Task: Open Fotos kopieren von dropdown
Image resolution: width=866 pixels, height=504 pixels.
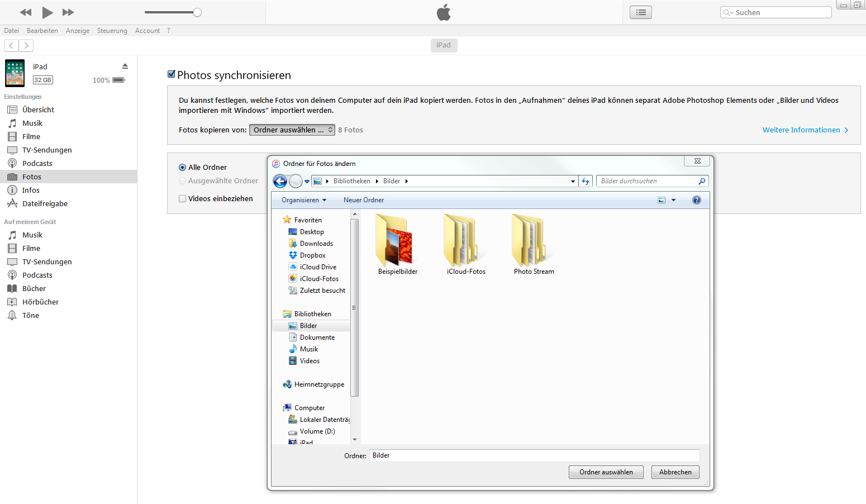Action: click(x=292, y=130)
